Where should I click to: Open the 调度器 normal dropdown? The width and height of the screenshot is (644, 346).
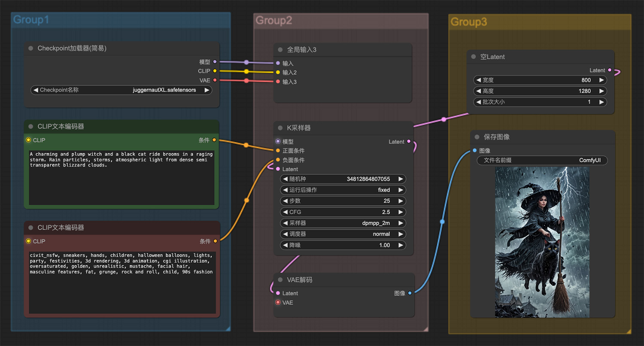tap(343, 234)
